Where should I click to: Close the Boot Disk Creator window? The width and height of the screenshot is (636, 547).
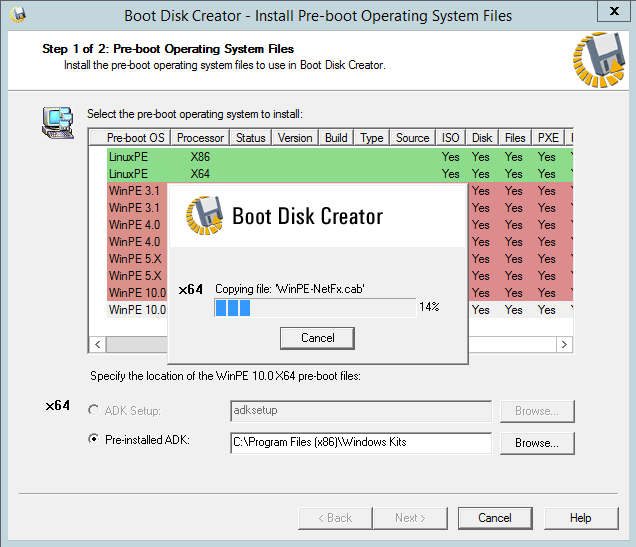(615, 11)
